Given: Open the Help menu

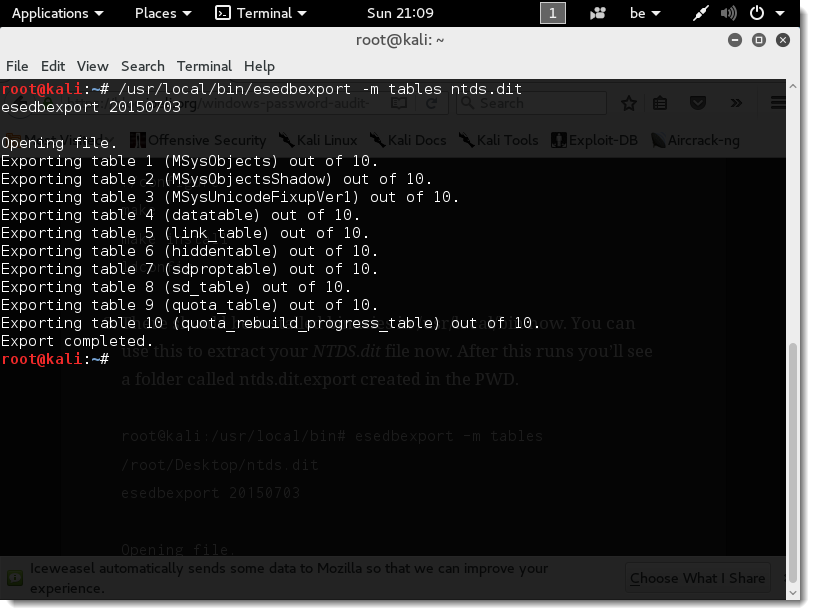Looking at the screenshot, I should (x=259, y=66).
